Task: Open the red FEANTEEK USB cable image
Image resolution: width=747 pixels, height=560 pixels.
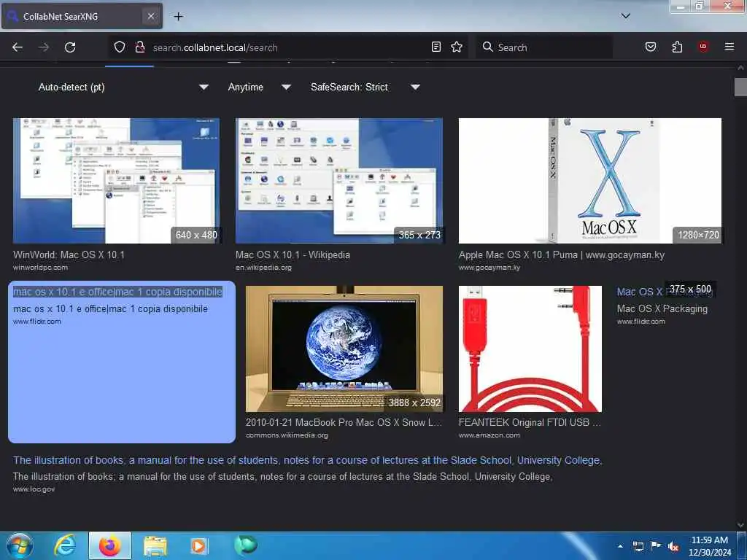Action: [x=530, y=349]
